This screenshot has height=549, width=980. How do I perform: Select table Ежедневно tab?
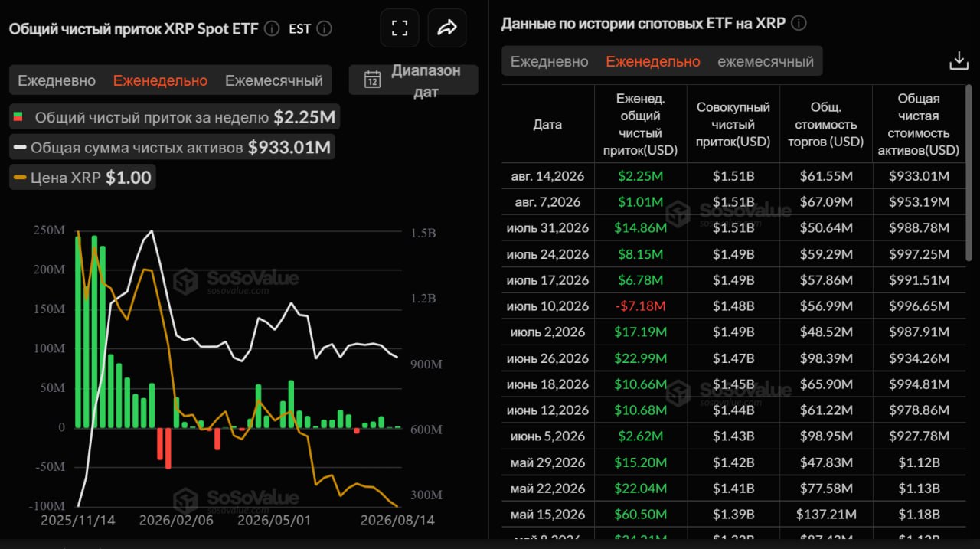pyautogui.click(x=550, y=61)
